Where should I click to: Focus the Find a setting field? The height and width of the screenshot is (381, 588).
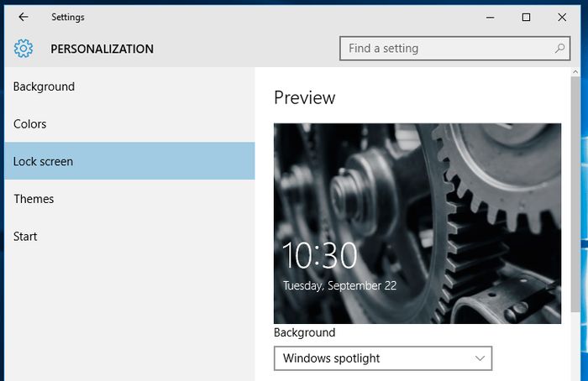point(455,49)
